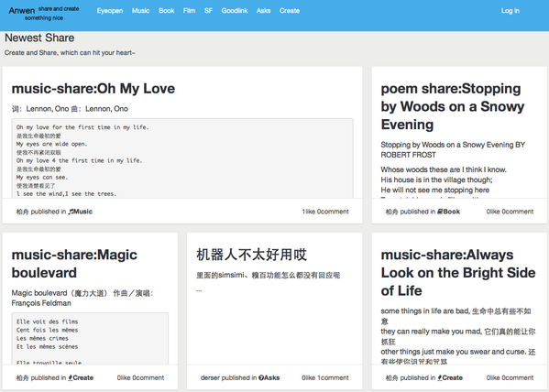
Task: Click author 柏舟 in Oh My Love footer
Action: pyautogui.click(x=22, y=212)
